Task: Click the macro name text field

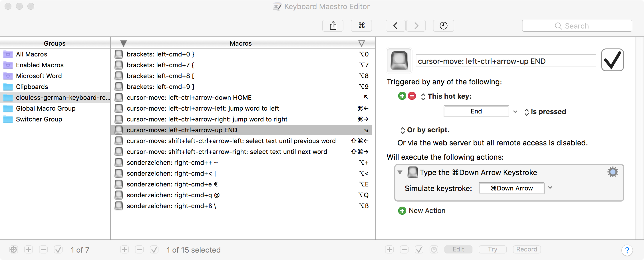Action: (506, 61)
